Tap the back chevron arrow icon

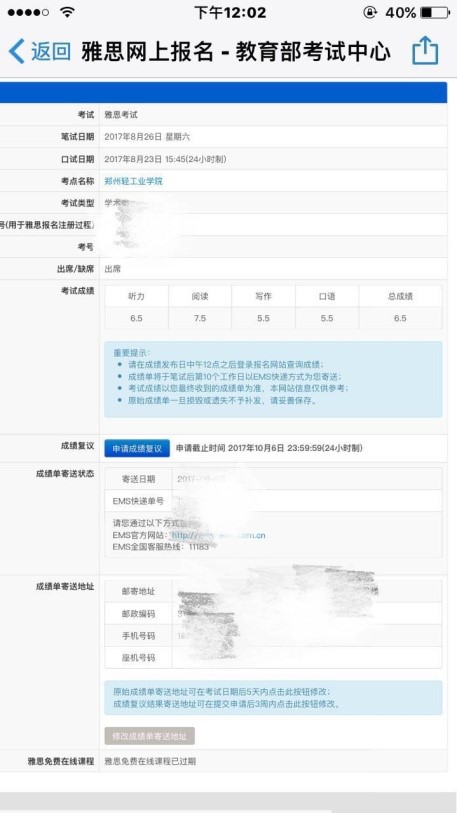pos(17,51)
